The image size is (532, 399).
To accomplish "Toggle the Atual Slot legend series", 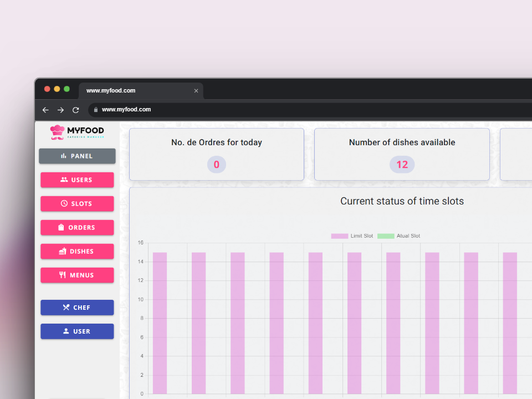I will click(x=398, y=236).
